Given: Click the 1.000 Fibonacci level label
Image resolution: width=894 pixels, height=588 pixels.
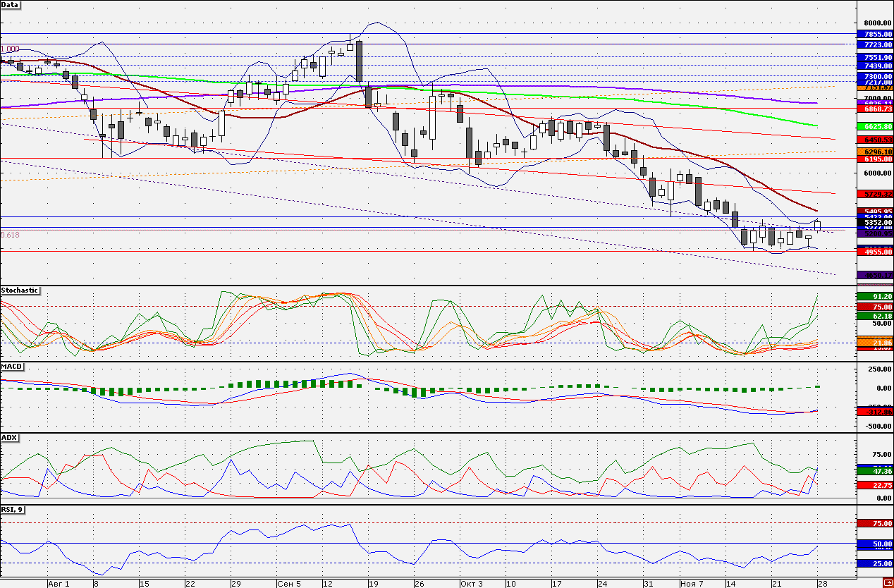Looking at the screenshot, I should pyautogui.click(x=10, y=49).
